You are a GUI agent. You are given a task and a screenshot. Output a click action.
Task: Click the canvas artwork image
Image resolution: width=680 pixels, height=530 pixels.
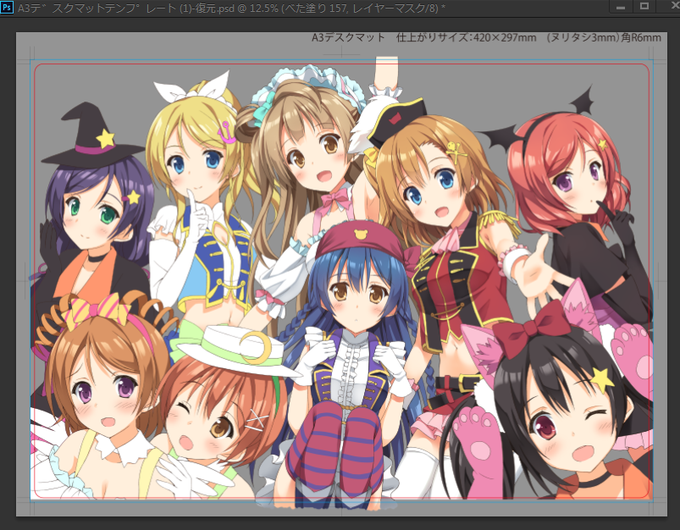coord(341,275)
